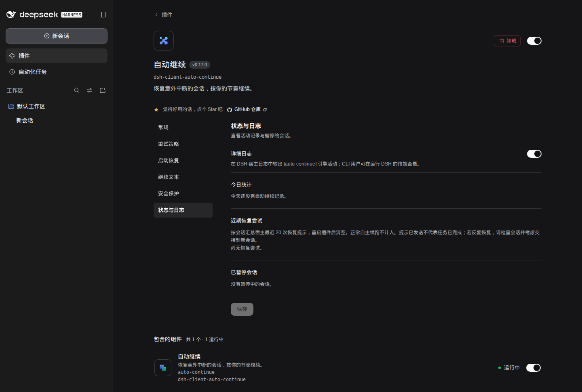
Task: Click the deepseek whale logo
Action: (x=11, y=15)
